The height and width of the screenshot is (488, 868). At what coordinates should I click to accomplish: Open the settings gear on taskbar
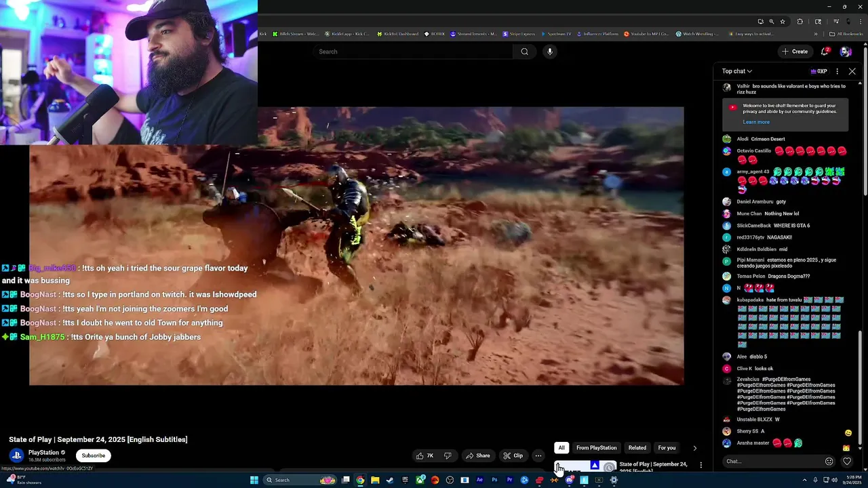pos(614,480)
